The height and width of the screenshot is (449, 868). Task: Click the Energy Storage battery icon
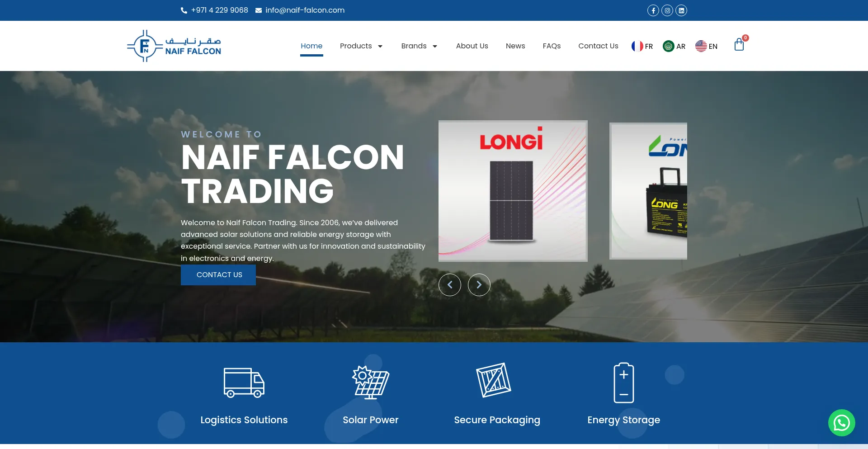coord(624,383)
